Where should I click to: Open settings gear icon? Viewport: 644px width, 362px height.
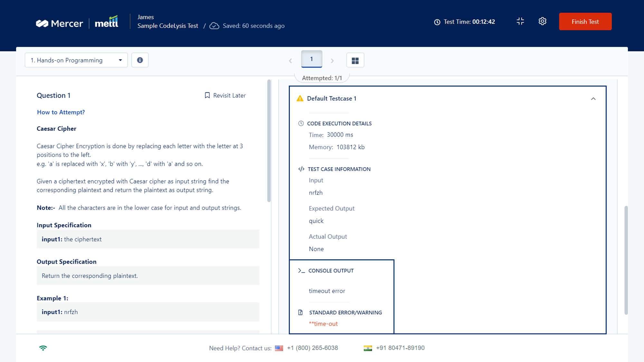coord(543,21)
